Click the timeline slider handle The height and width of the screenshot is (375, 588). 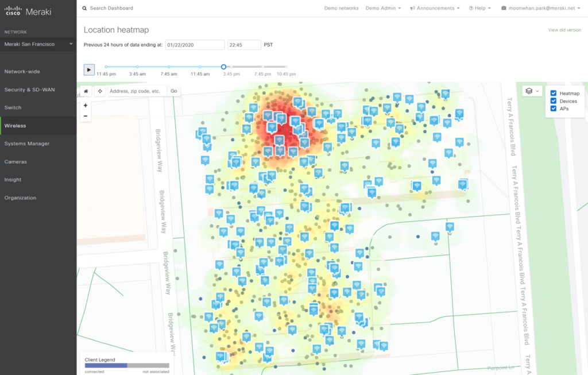click(224, 67)
